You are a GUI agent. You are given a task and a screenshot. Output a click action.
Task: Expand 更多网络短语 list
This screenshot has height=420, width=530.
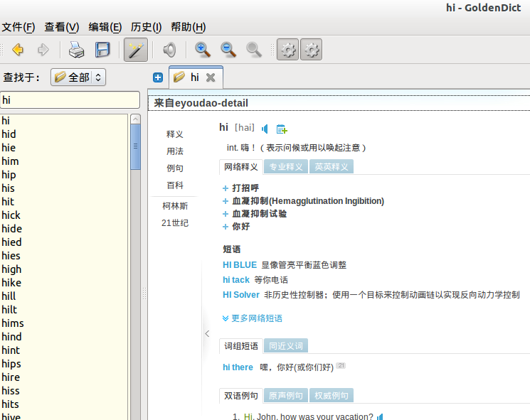coord(252,318)
